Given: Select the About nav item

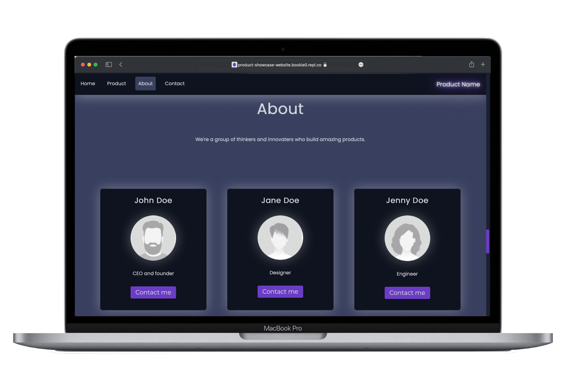Looking at the screenshot, I should pyautogui.click(x=145, y=84).
